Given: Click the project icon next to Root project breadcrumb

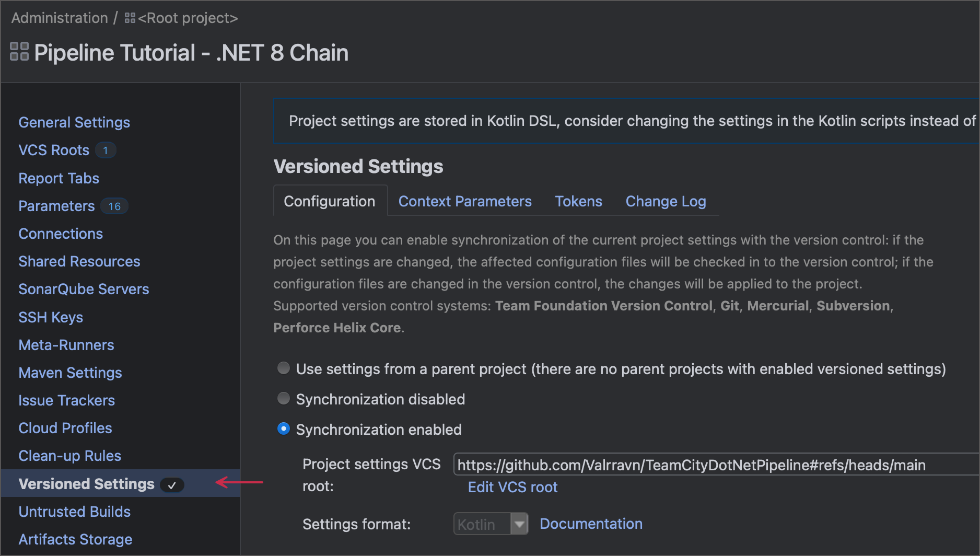Looking at the screenshot, I should pos(130,17).
